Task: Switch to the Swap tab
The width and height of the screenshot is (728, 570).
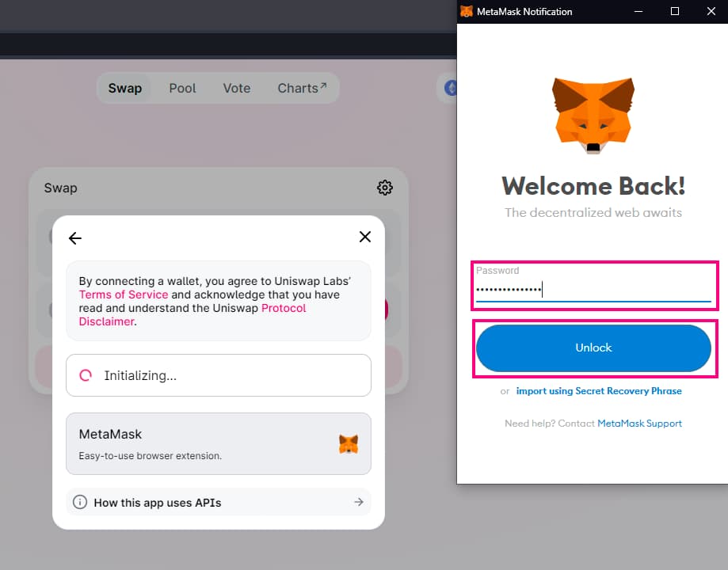Action: [125, 88]
